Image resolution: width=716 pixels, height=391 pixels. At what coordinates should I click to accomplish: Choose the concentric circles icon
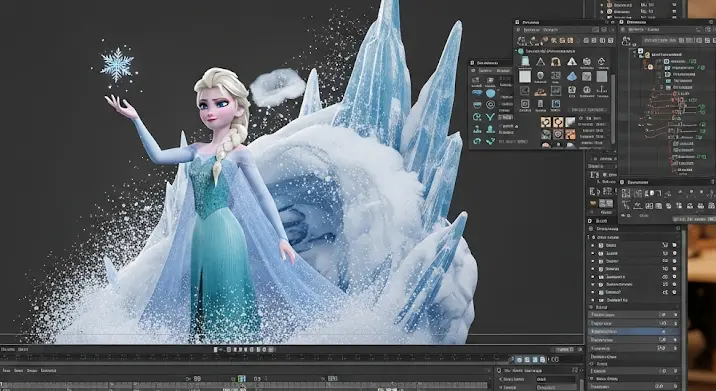tap(490, 105)
